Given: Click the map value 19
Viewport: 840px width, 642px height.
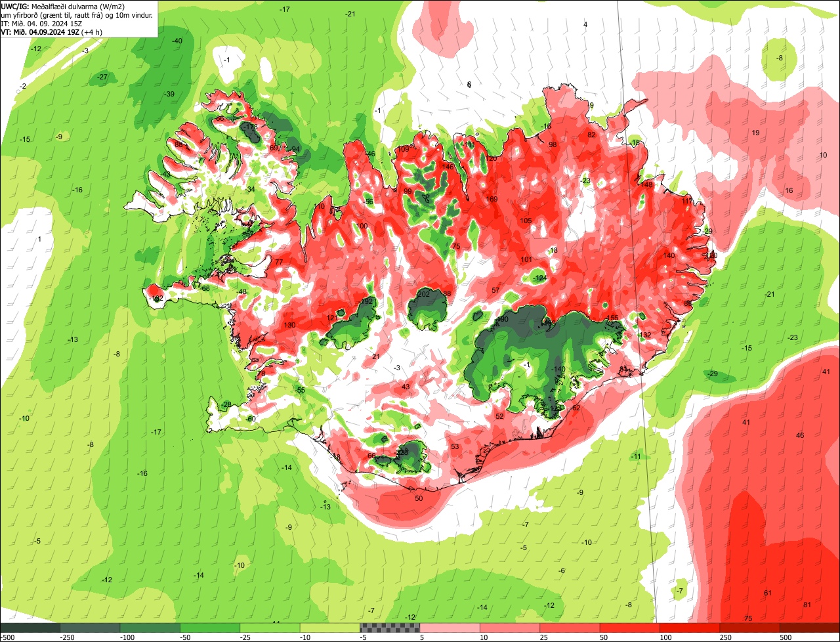Looking at the screenshot, I should click(x=755, y=133).
